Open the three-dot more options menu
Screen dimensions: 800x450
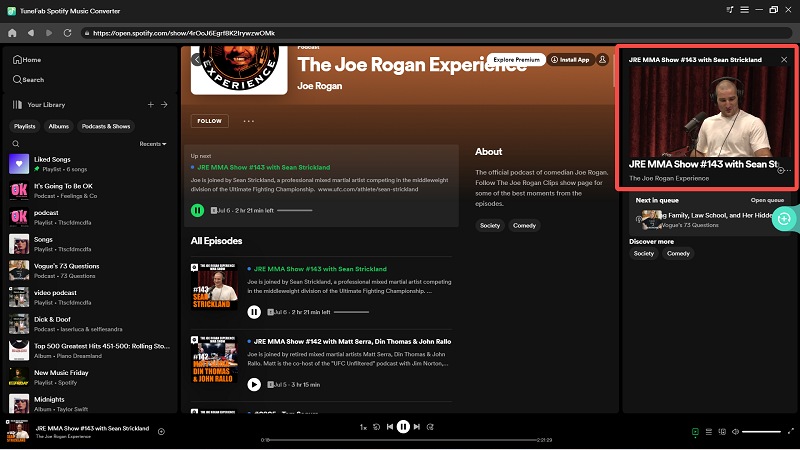tap(248, 121)
